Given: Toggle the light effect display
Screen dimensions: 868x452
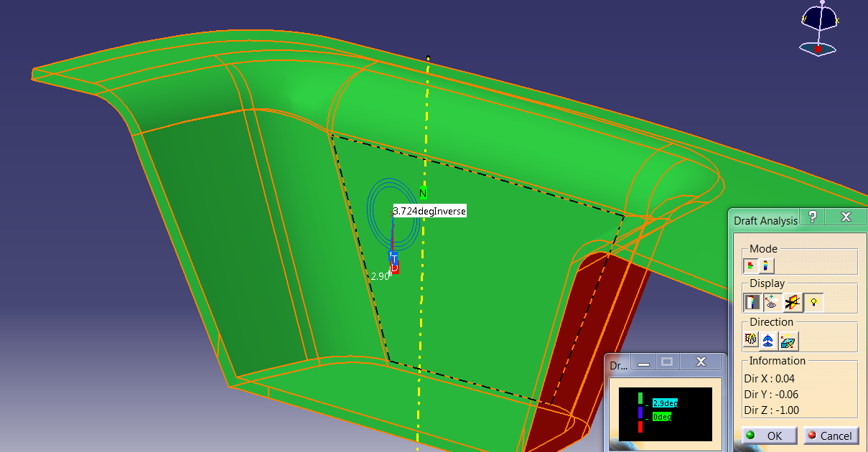Looking at the screenshot, I should tap(813, 301).
